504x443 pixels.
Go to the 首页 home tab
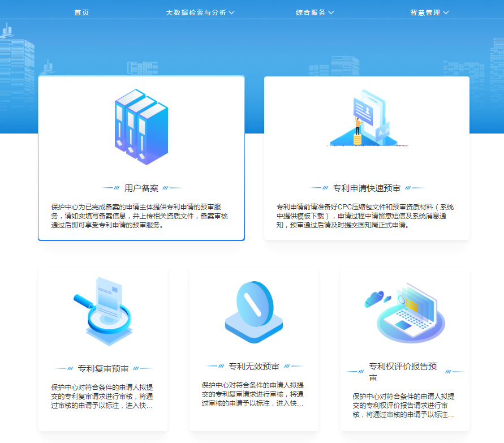pyautogui.click(x=82, y=12)
